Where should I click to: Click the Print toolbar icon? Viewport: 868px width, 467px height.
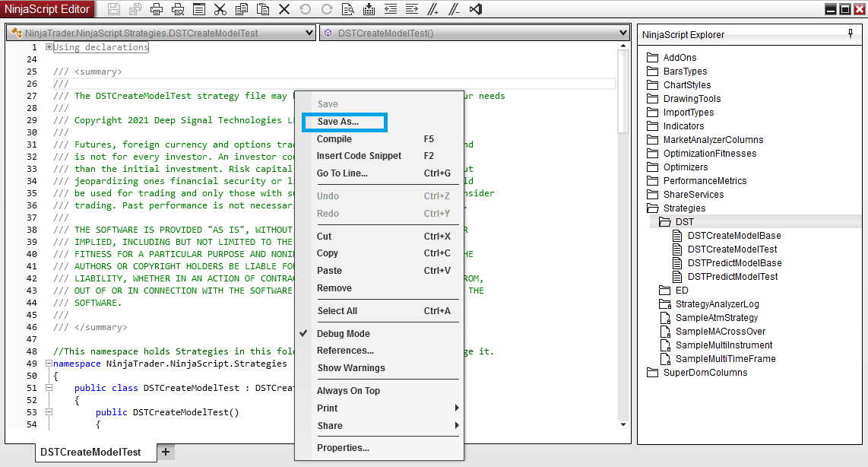(x=157, y=9)
